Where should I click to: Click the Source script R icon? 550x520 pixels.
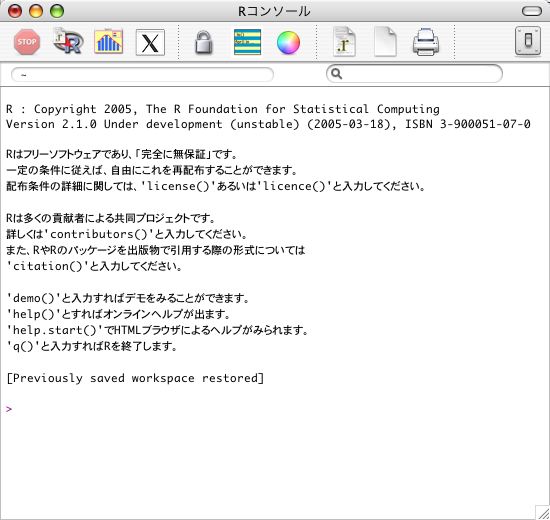pos(68,41)
